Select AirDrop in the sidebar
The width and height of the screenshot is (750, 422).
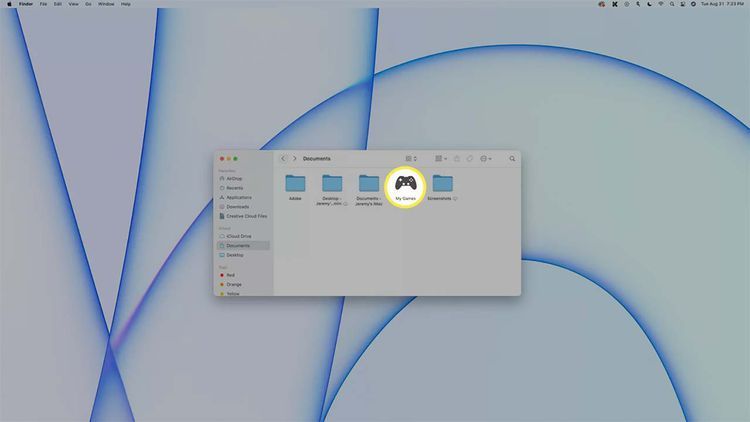coord(234,179)
